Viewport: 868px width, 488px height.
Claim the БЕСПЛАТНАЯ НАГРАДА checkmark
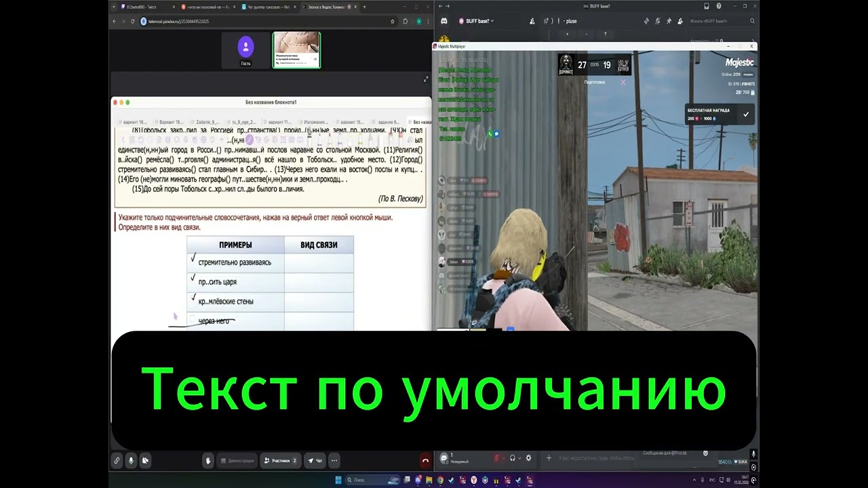[746, 115]
